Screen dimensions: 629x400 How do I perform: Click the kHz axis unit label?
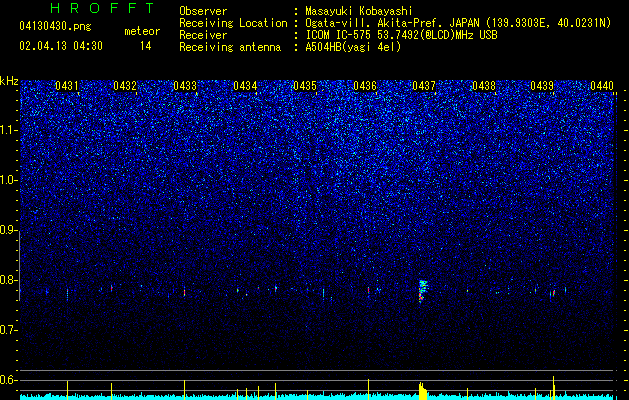[x=9, y=81]
